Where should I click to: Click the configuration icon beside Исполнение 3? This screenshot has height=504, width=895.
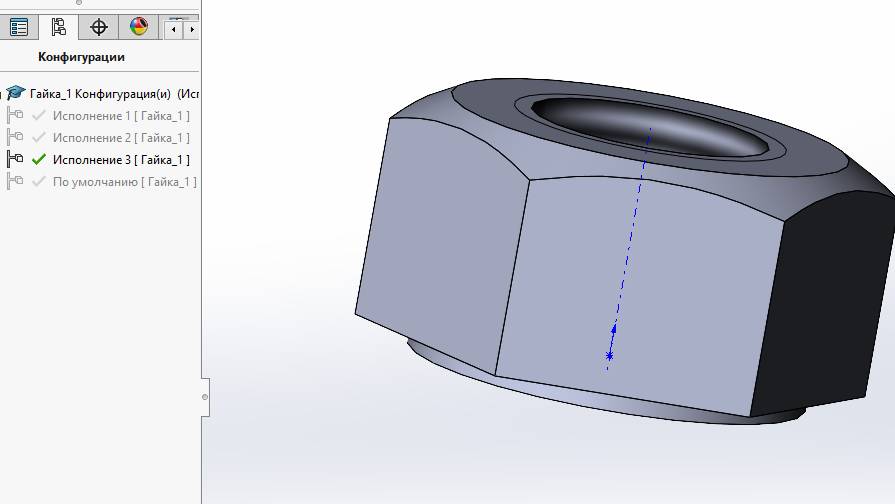[15, 159]
